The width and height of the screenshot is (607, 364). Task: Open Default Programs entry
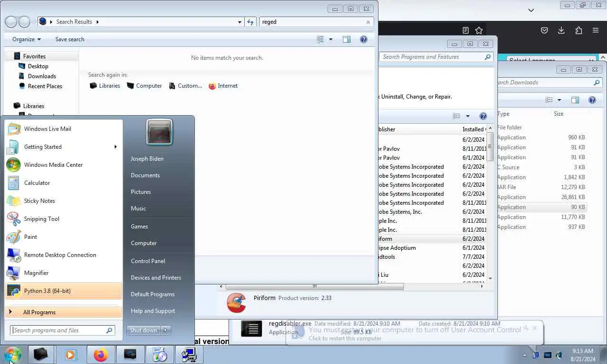pos(153,294)
